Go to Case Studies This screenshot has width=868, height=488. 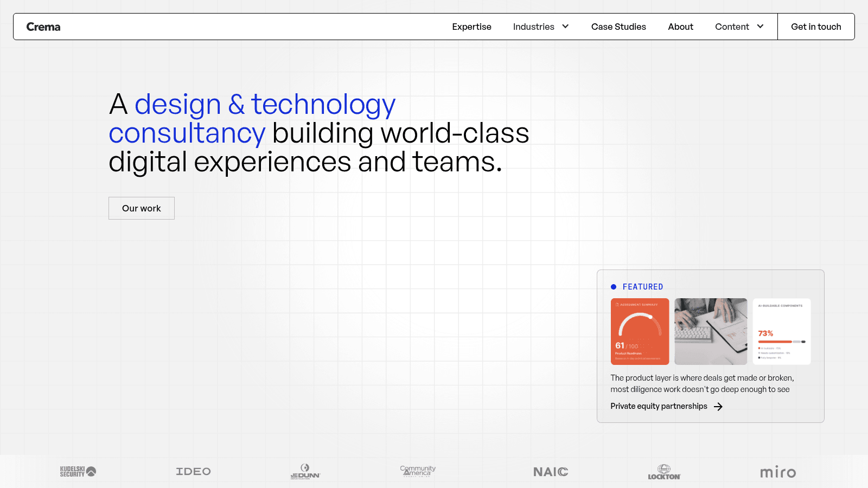(x=618, y=27)
